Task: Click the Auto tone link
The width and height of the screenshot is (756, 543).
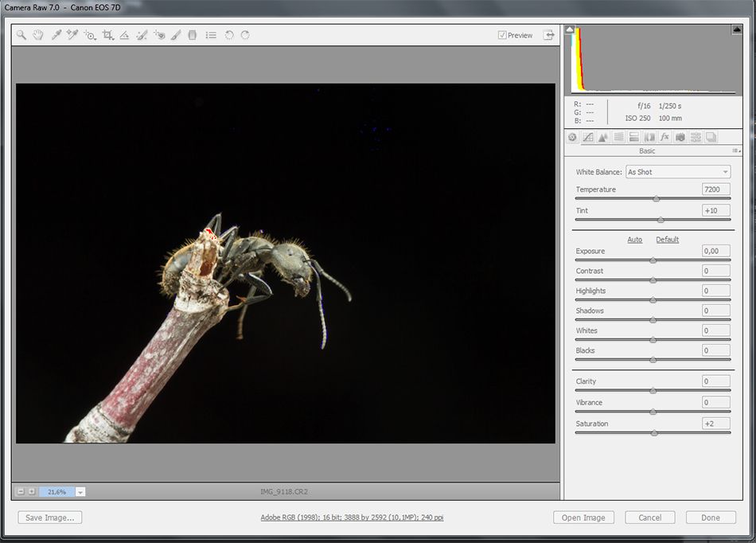Action: (x=634, y=239)
